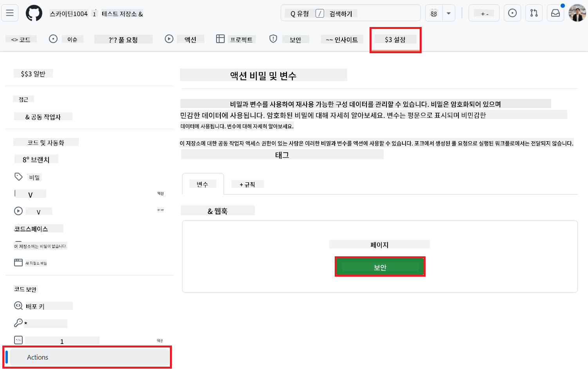Click the 코드 보안 sidebar heading
This screenshot has height=369, width=588.
25,289
